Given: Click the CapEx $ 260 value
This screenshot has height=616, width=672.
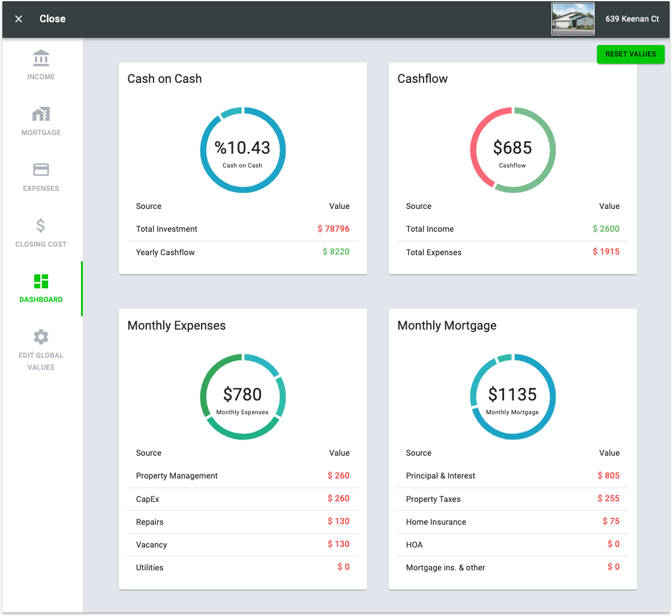Looking at the screenshot, I should (x=338, y=498).
